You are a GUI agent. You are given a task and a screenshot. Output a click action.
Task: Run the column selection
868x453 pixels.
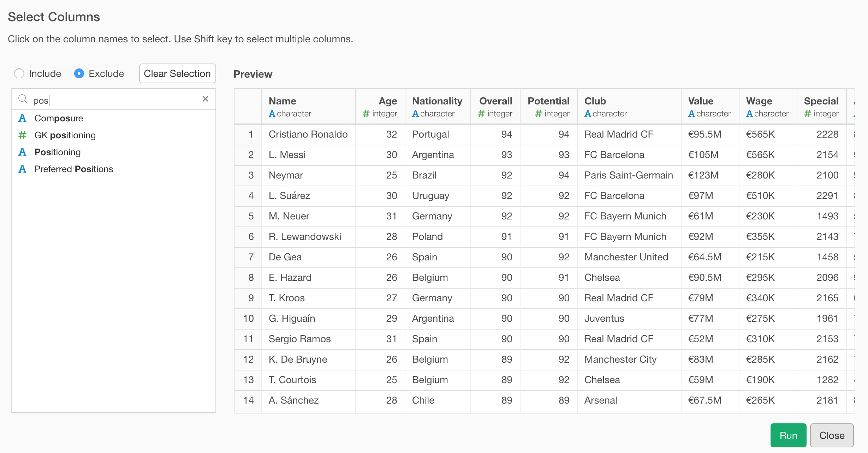point(788,435)
